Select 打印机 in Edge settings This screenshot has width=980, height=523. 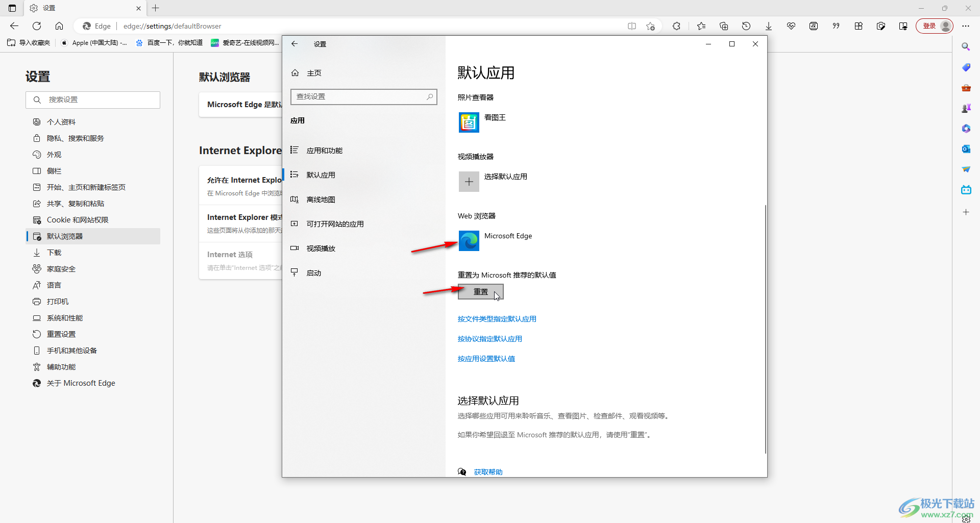93,302
